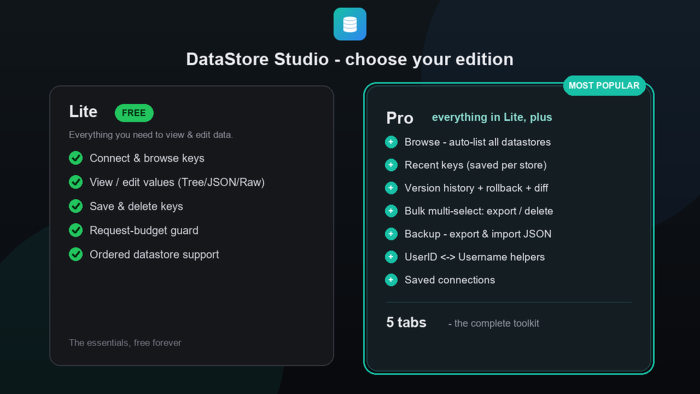Viewport: 700px width, 394px height.
Task: Click the plus icon next to Backup - export & import
Action: pyautogui.click(x=391, y=234)
